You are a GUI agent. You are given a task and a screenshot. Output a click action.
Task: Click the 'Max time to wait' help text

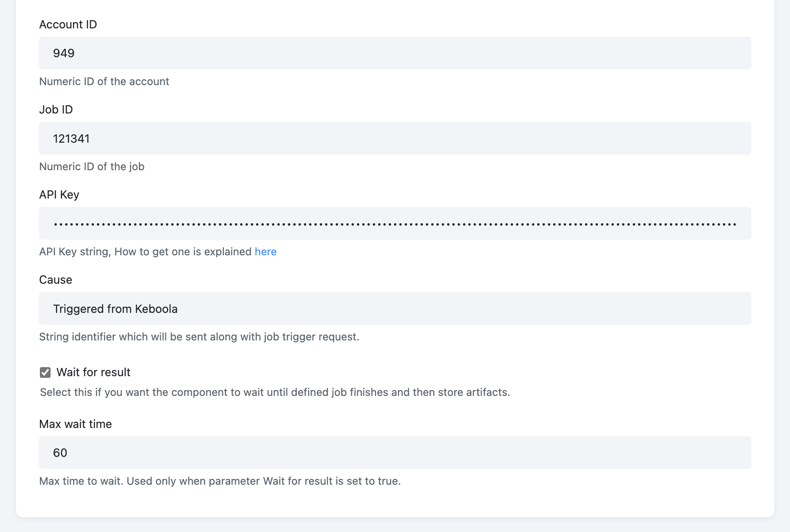click(220, 481)
